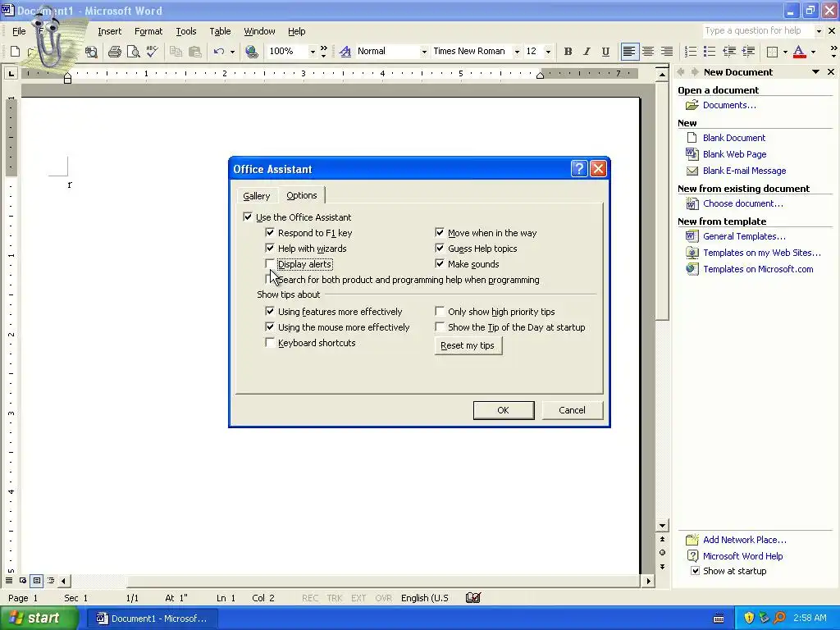
Task: Open the File menu
Action: tap(19, 31)
